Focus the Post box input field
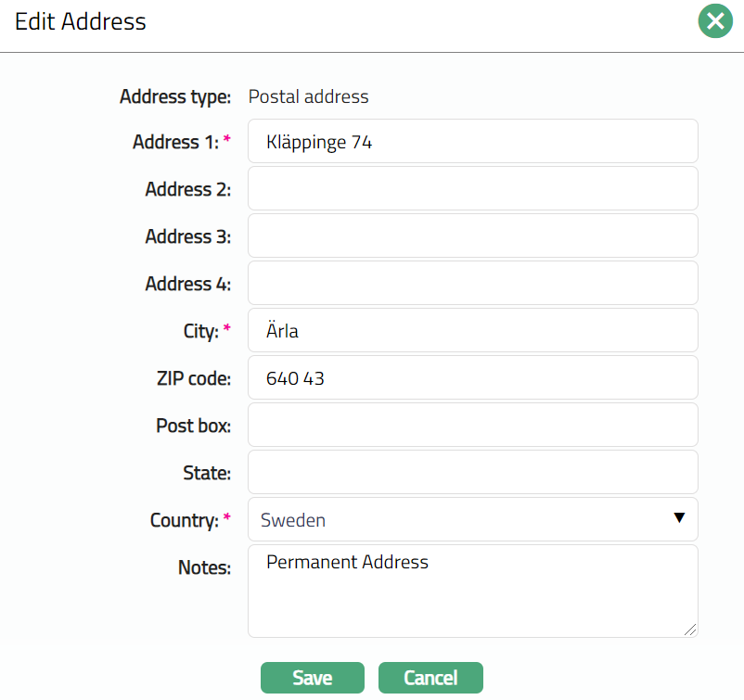The image size is (744, 700). pyautogui.click(x=472, y=426)
